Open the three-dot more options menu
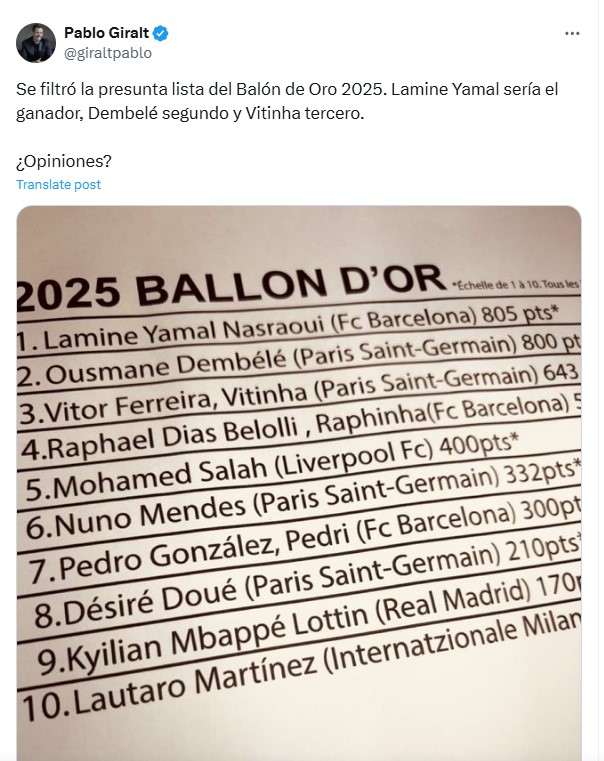Screen dimensions: 604x761 [572, 33]
